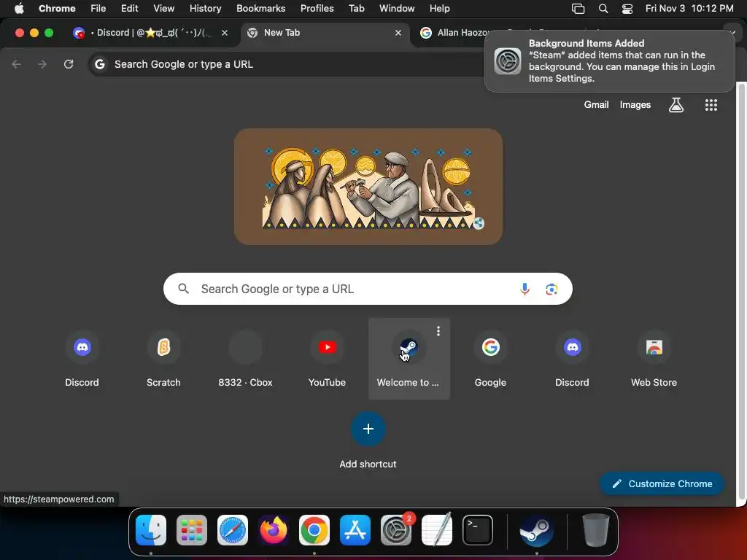Open the 8332 · Cbox shortcut
Viewport: 747px width, 560px height.
[x=245, y=359]
